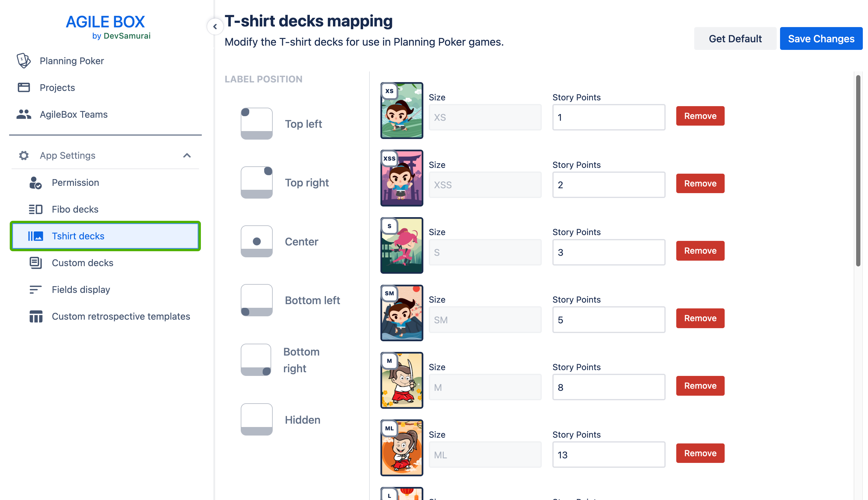Open AgileBox Teams people icon

pyautogui.click(x=24, y=114)
